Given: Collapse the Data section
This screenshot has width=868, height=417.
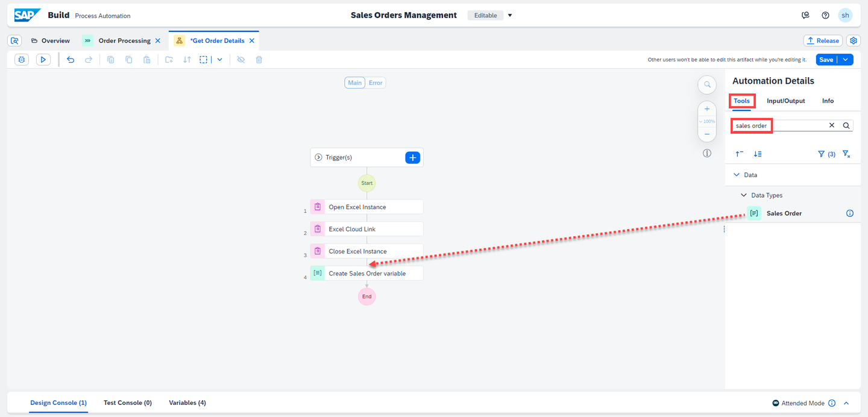Looking at the screenshot, I should tap(736, 175).
